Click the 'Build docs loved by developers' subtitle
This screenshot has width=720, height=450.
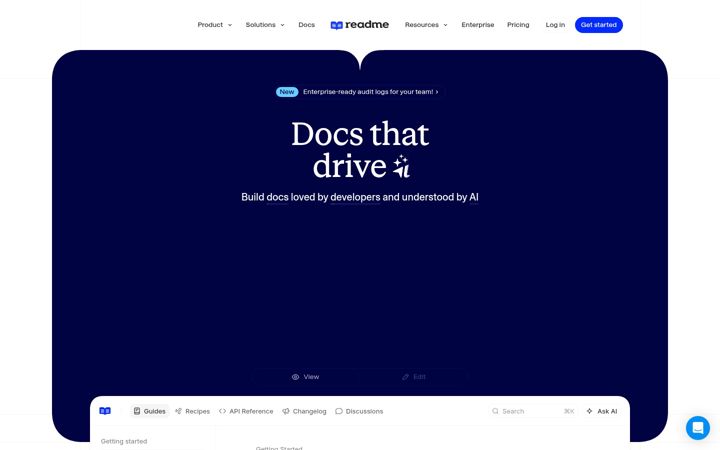pyautogui.click(x=360, y=197)
